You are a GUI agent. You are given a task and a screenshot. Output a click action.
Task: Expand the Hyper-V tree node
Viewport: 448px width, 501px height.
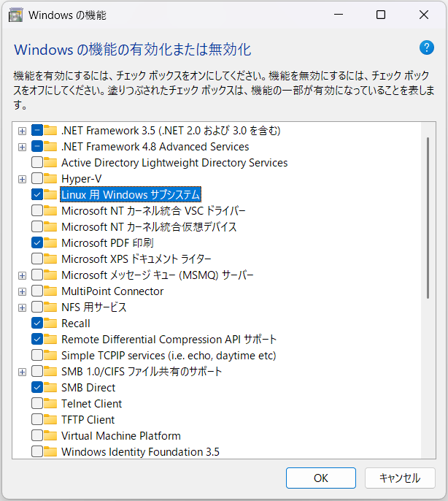point(22,179)
